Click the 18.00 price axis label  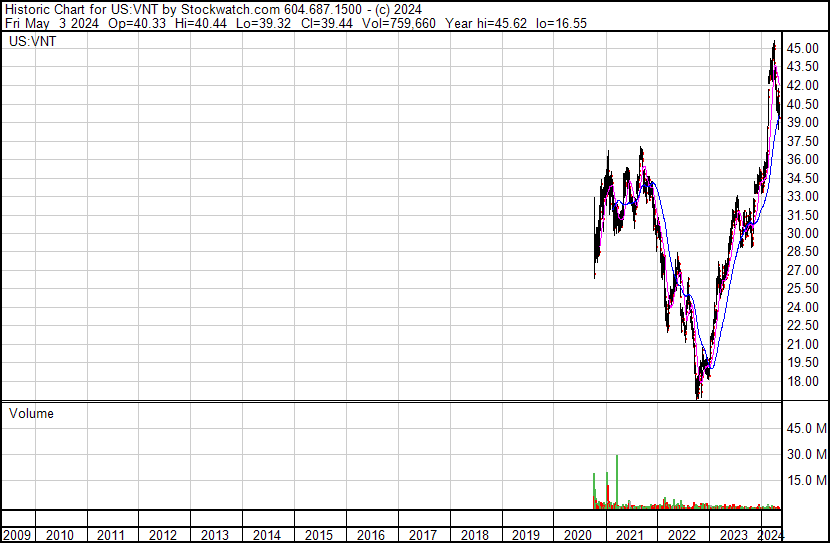pos(803,381)
